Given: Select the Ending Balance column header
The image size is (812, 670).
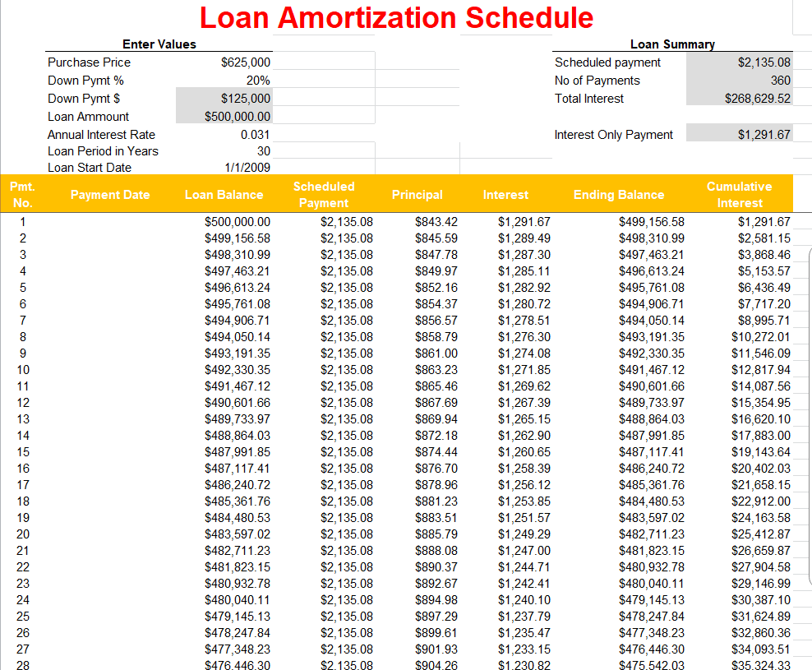Looking at the screenshot, I should click(x=619, y=195).
